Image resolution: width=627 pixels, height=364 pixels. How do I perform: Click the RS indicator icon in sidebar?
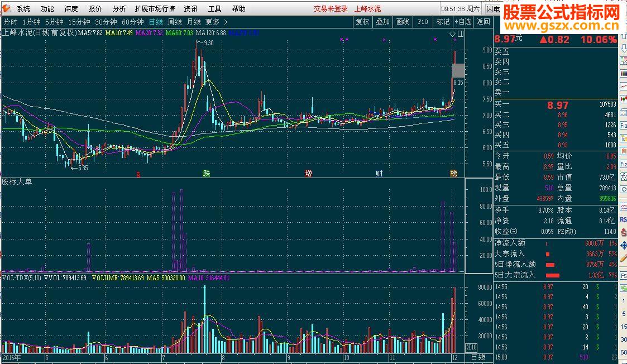tap(624, 219)
